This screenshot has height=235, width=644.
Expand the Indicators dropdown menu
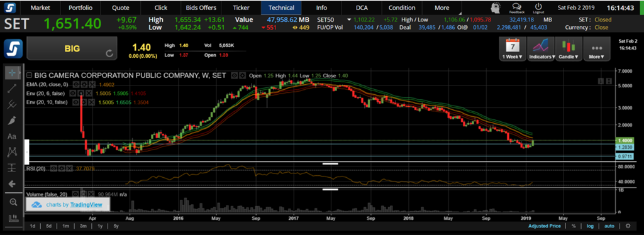pos(540,49)
